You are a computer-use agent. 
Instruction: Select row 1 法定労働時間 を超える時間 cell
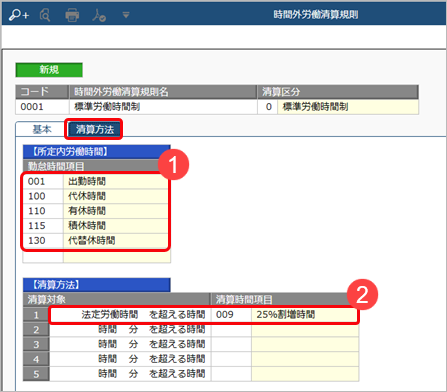(x=130, y=315)
